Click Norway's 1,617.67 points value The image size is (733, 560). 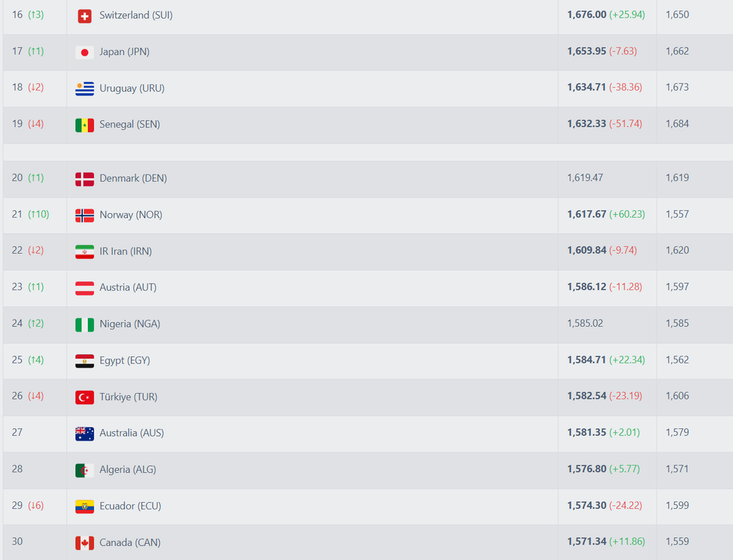point(586,214)
